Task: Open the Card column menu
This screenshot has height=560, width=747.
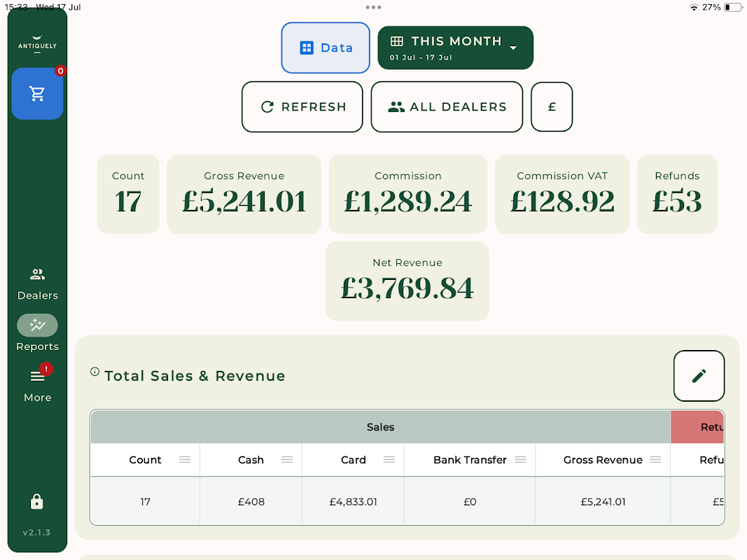Action: coord(389,460)
